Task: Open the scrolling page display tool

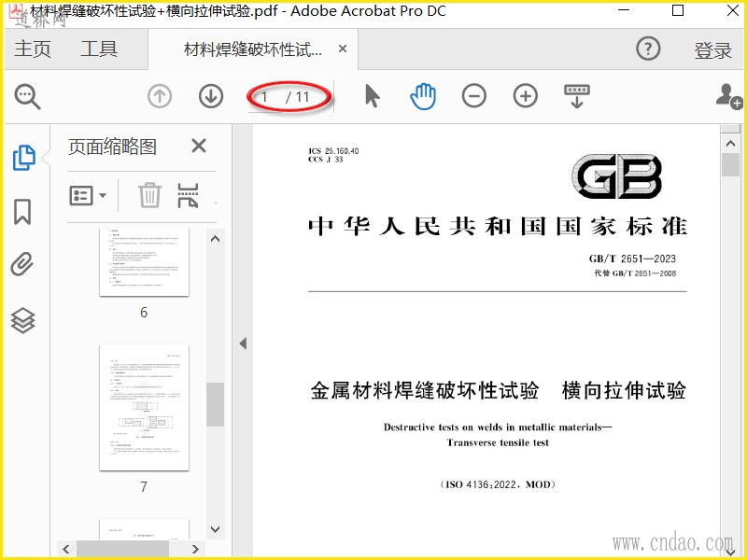Action: (577, 96)
